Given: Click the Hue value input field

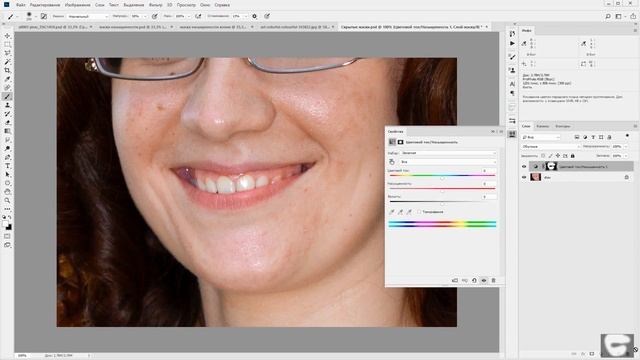Looking at the screenshot, I should point(488,171).
